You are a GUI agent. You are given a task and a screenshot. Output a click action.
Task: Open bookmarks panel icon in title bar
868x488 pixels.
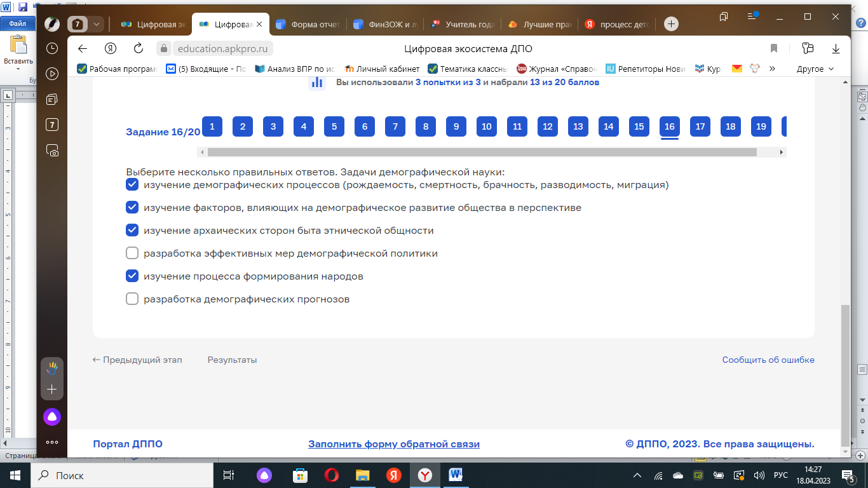724,16
